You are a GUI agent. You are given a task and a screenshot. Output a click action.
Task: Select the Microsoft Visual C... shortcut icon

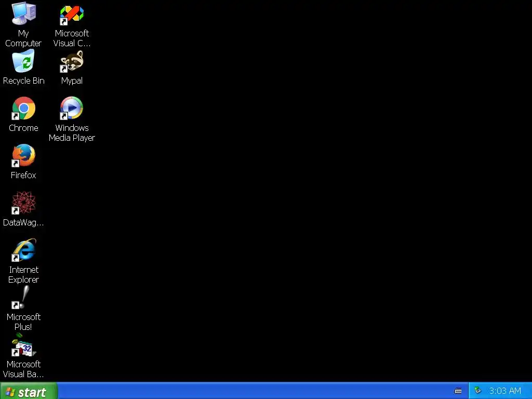click(x=72, y=14)
